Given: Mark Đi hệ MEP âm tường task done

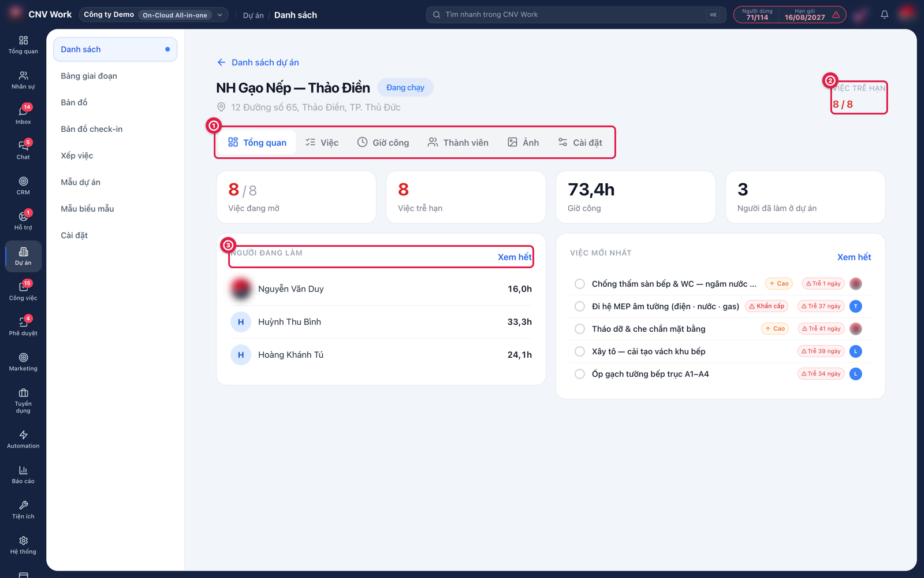Looking at the screenshot, I should coord(580,306).
